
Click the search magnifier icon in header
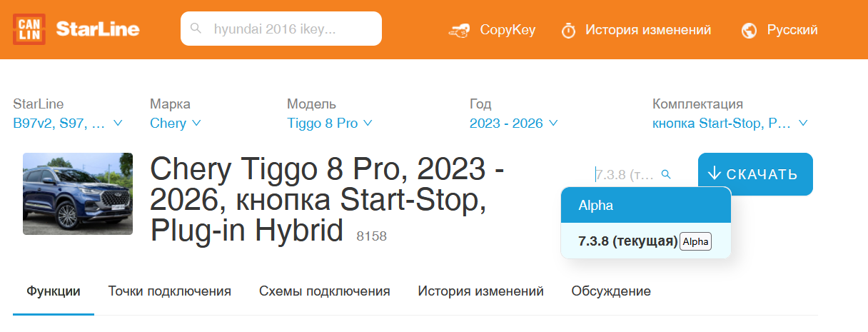[x=196, y=29]
